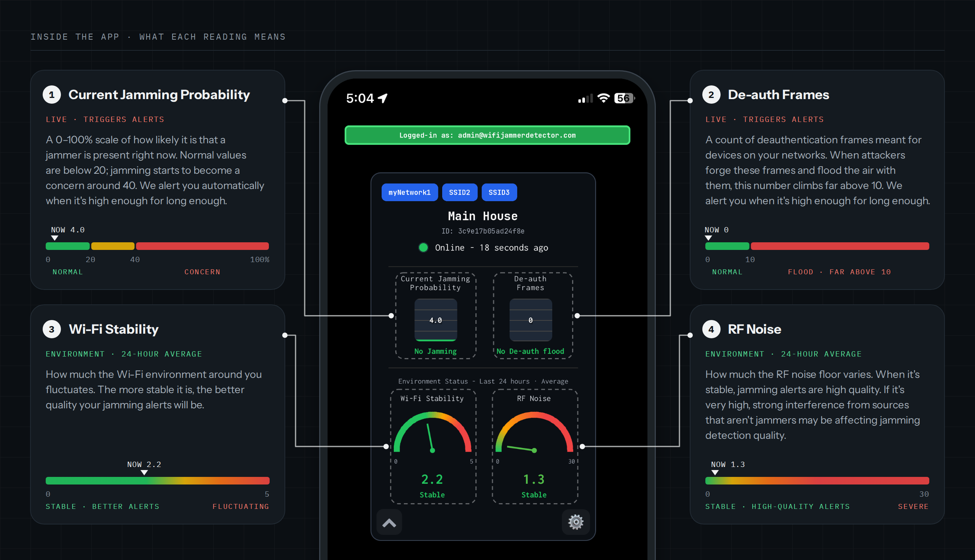The height and width of the screenshot is (560, 975).
Task: Click 'Environment Status - Last 24 hours' caption
Action: click(x=483, y=381)
